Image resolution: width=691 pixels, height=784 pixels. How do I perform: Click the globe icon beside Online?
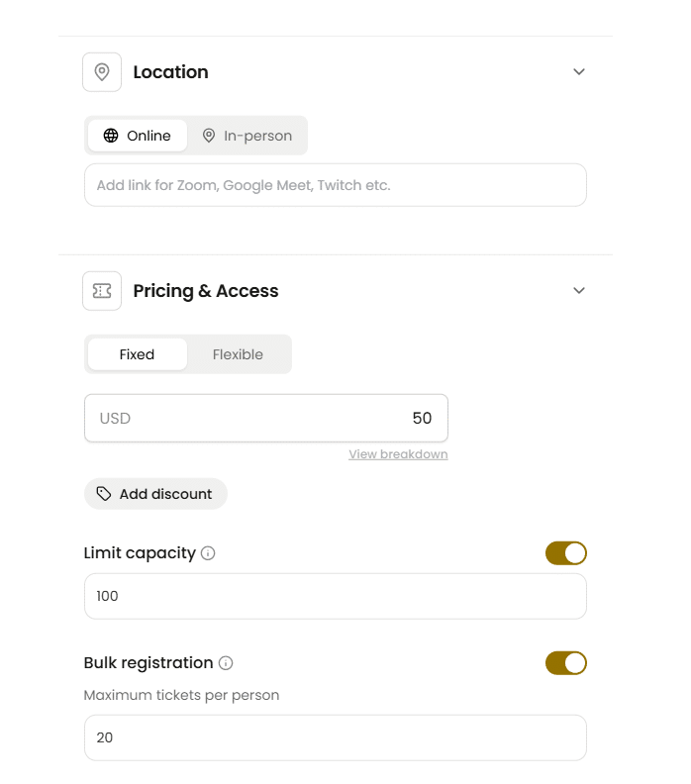(111, 136)
